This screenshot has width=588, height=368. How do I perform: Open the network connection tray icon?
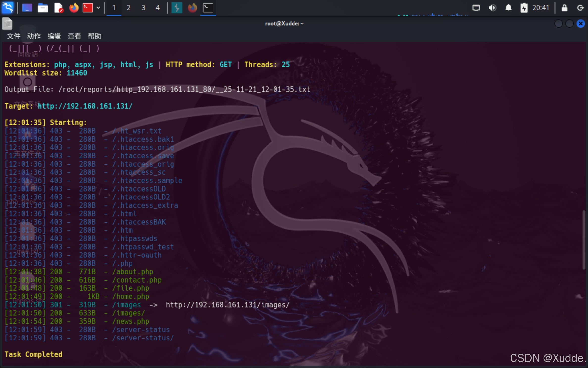pos(476,8)
